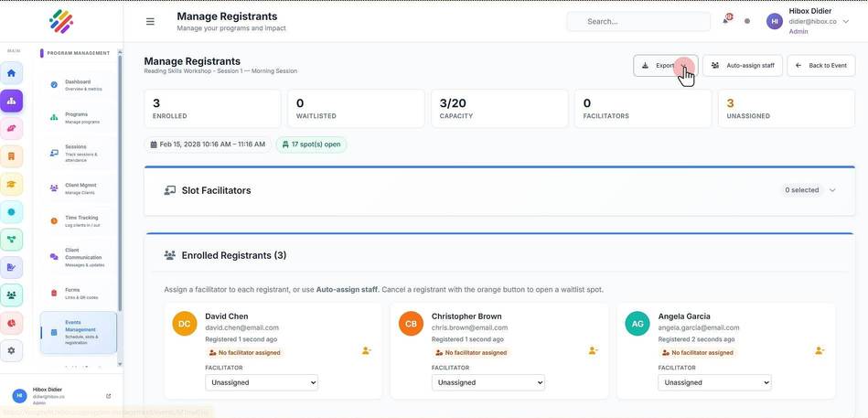
Task: Expand the Slot Facilitators chevron
Action: (x=832, y=190)
